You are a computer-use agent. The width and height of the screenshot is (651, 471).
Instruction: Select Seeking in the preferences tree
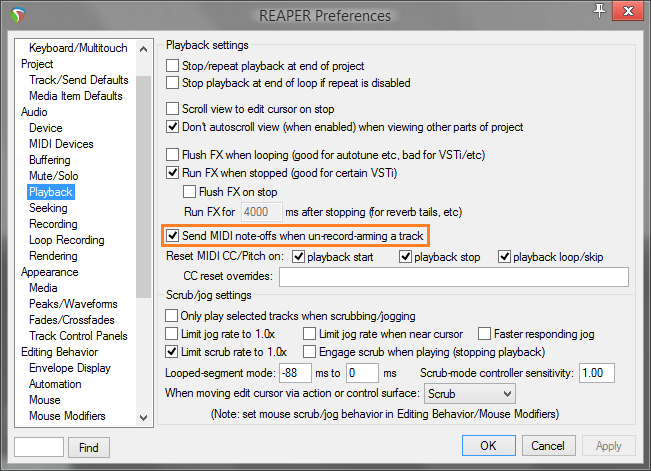pyautogui.click(x=48, y=208)
